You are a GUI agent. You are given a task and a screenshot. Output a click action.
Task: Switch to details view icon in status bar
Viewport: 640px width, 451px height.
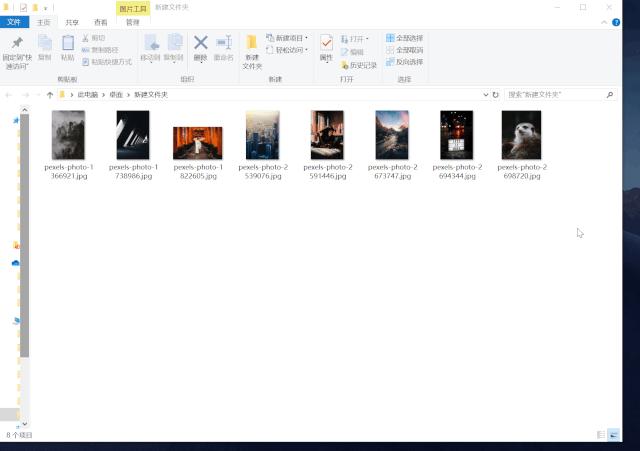click(601, 435)
